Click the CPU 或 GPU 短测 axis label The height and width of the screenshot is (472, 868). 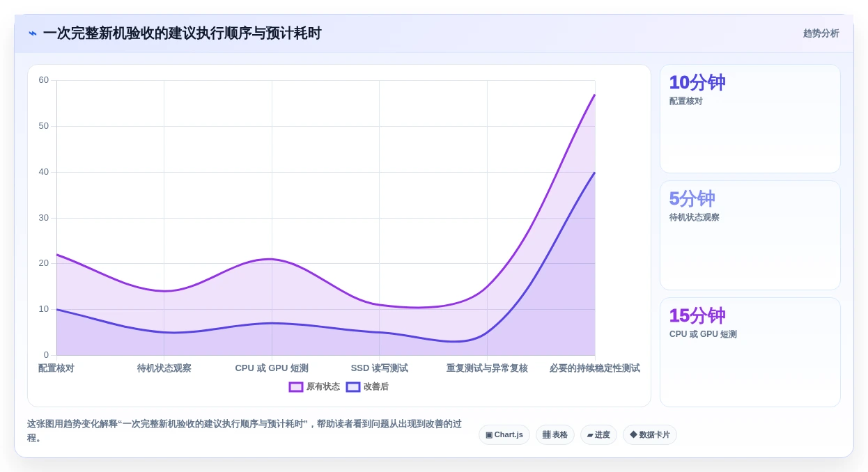click(272, 368)
